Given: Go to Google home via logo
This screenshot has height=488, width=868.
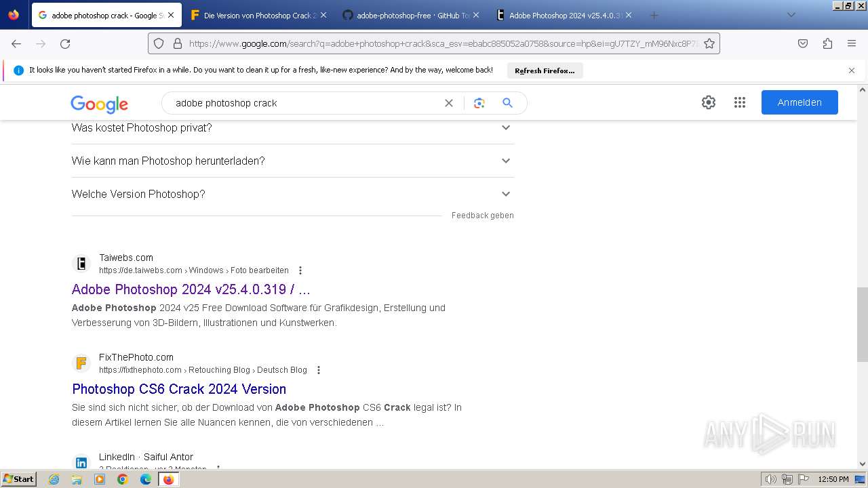Looking at the screenshot, I should click(x=99, y=104).
